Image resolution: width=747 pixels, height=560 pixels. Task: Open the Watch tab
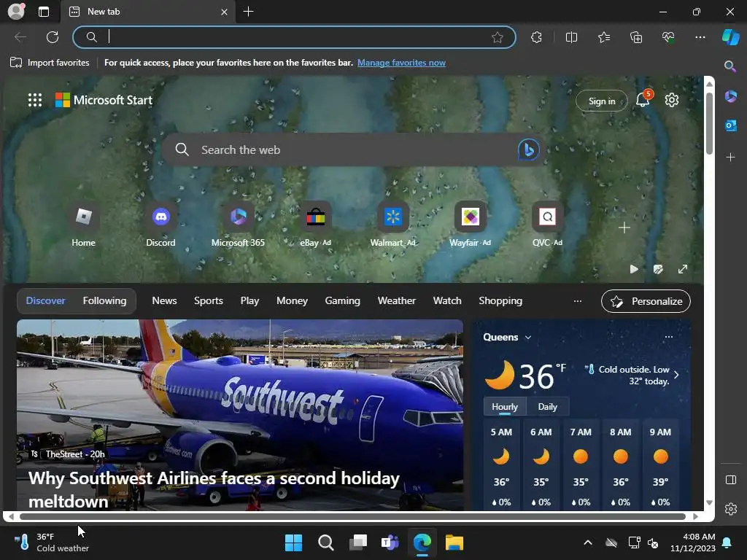pos(447,301)
